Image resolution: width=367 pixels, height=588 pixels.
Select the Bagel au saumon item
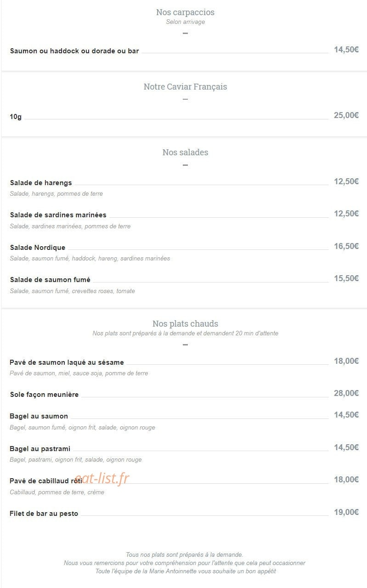click(x=39, y=416)
